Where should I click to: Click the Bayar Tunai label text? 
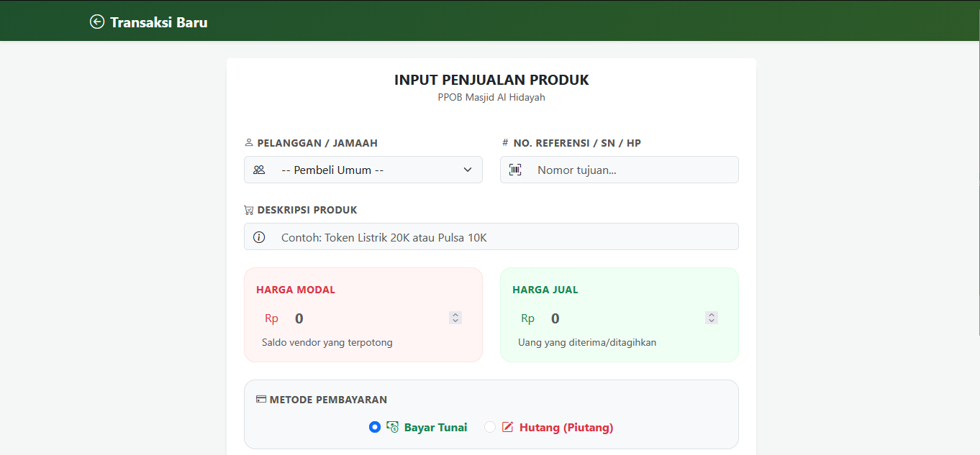[x=435, y=426]
